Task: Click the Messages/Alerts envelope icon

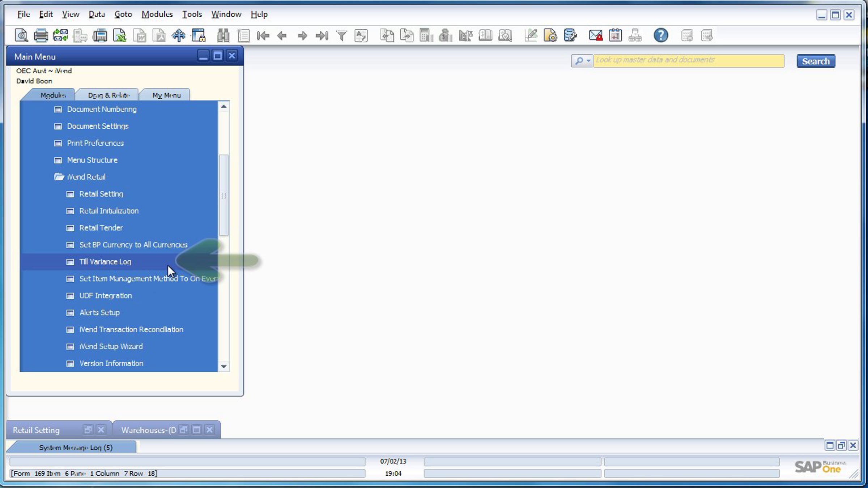Action: pyautogui.click(x=595, y=35)
